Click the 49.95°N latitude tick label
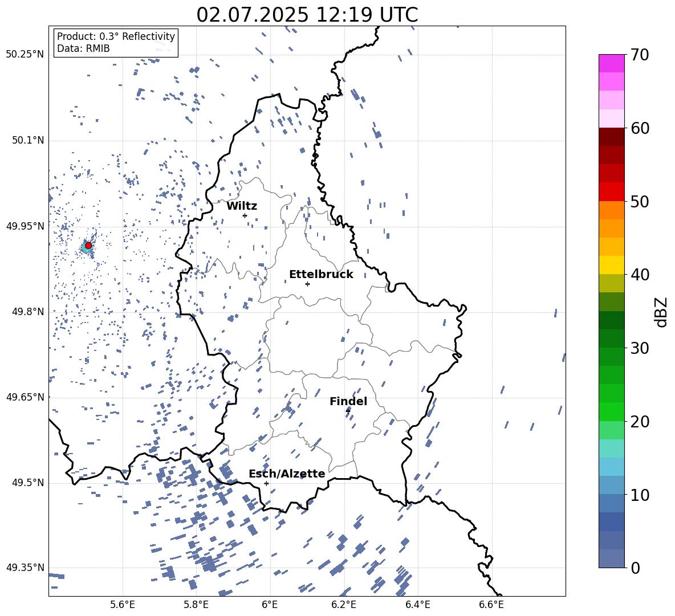675x616 pixels. pos(25,226)
